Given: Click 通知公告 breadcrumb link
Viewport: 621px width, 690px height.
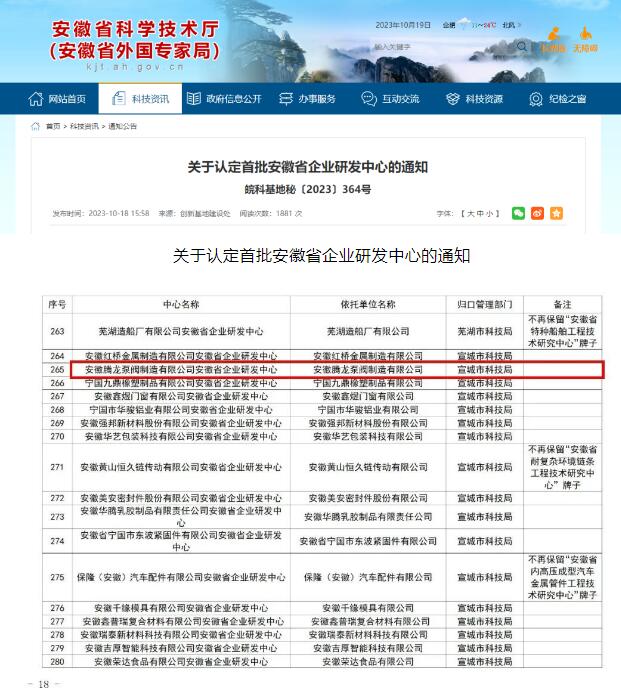Looking at the screenshot, I should [x=122, y=126].
